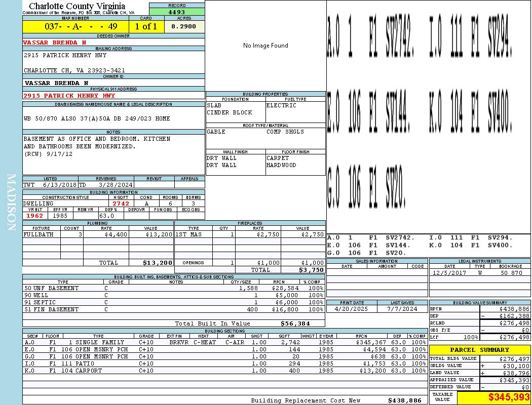Click the Building Replacement Cost New total

[x=336, y=400]
